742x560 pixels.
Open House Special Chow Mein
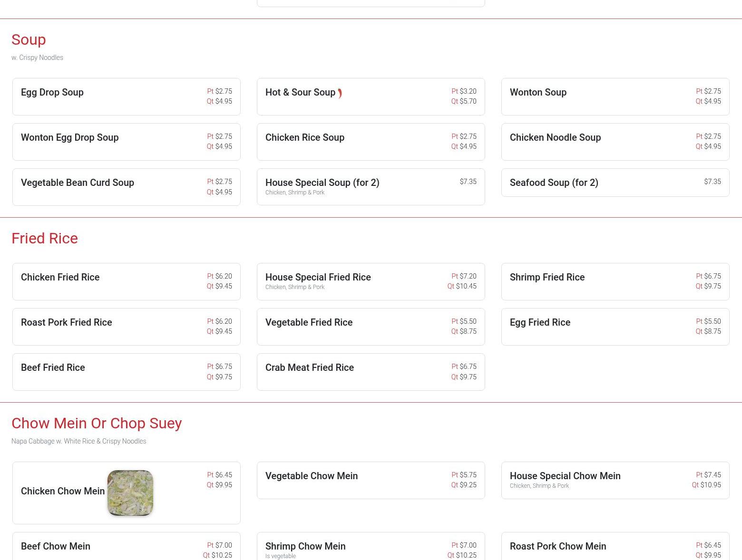pyautogui.click(x=565, y=476)
